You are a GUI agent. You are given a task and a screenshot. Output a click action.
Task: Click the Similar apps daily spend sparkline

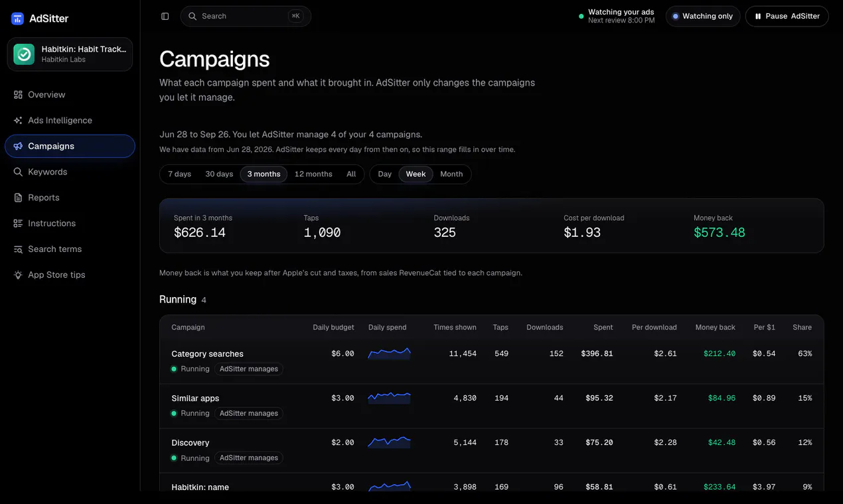[390, 398]
